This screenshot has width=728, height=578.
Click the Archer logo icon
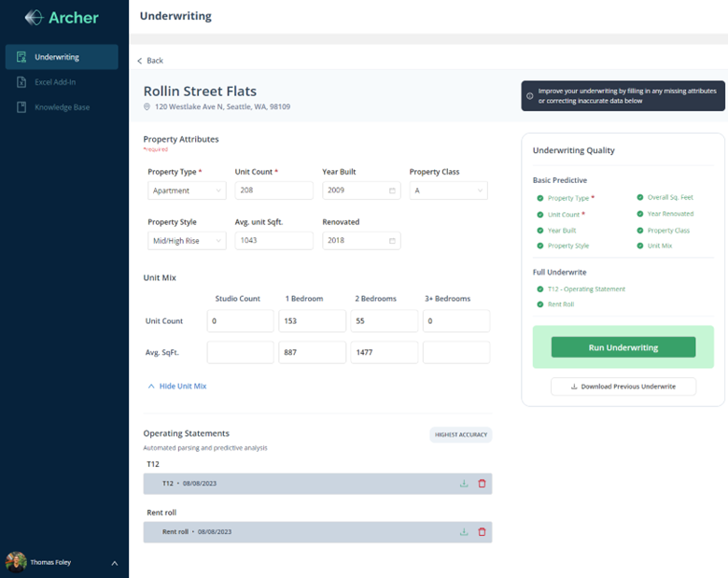click(34, 17)
